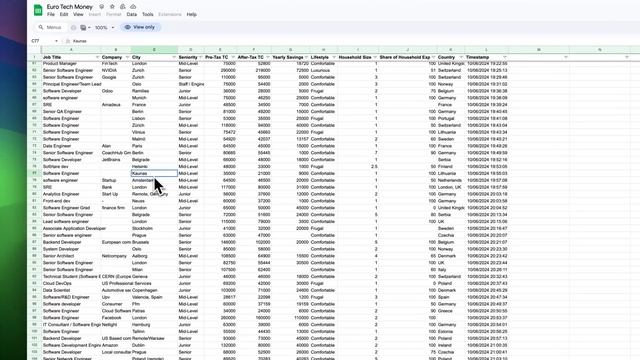This screenshot has height=360, width=640.
Task: Open the Edit menu
Action: (64, 14)
